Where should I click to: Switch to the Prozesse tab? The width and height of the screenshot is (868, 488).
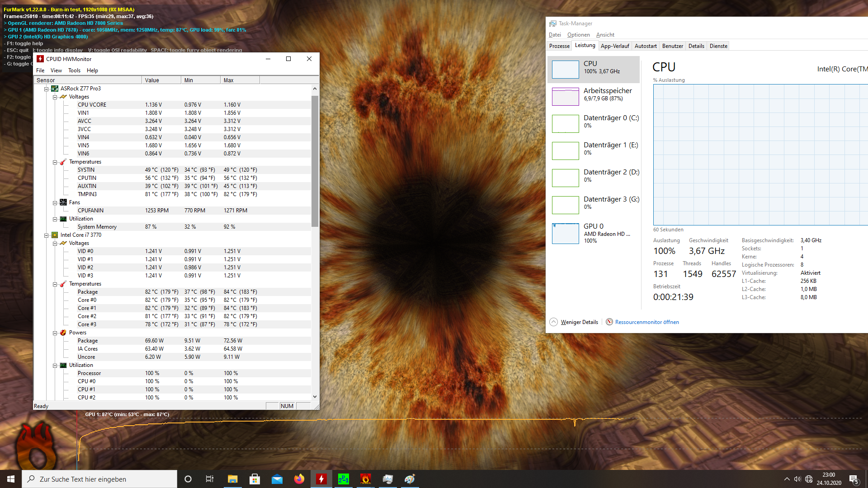pos(559,46)
